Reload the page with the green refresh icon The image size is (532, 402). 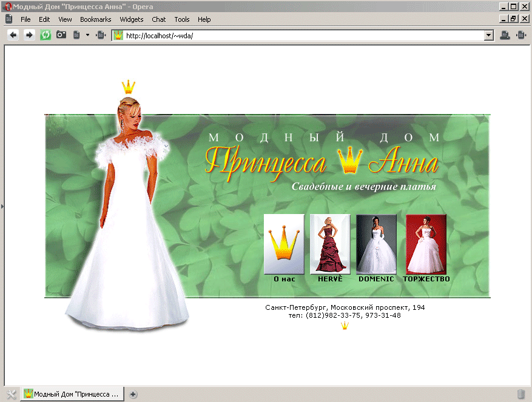pos(45,35)
